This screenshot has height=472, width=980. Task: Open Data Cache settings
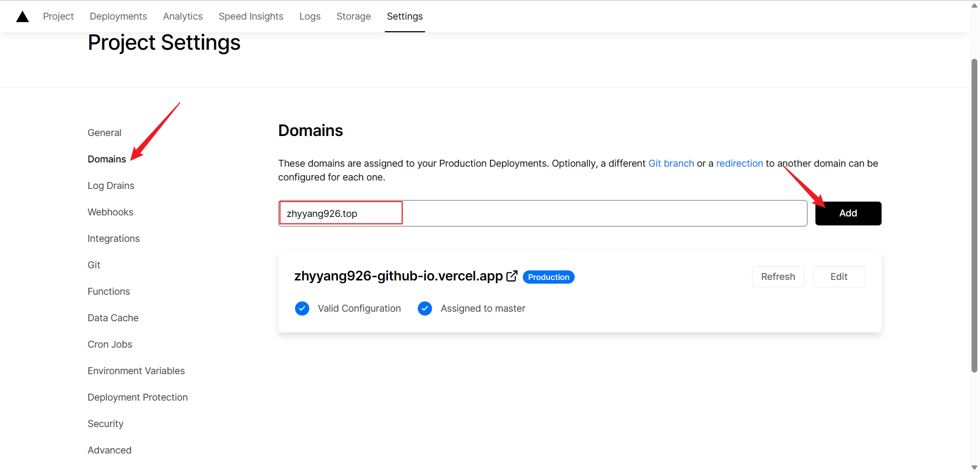pos(113,318)
